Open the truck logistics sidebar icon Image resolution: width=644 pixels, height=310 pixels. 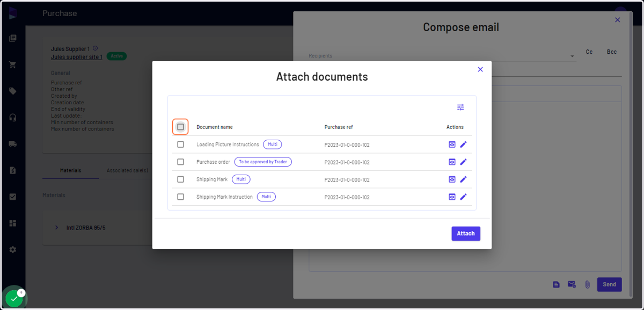[x=12, y=144]
